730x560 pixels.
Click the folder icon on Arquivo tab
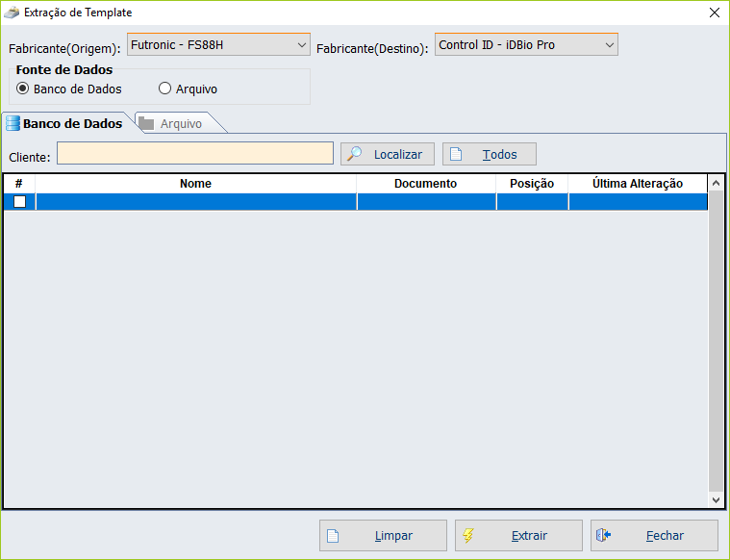146,123
